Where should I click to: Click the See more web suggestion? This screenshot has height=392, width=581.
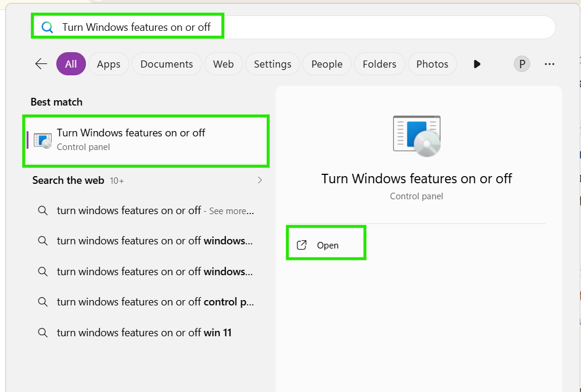click(x=146, y=211)
